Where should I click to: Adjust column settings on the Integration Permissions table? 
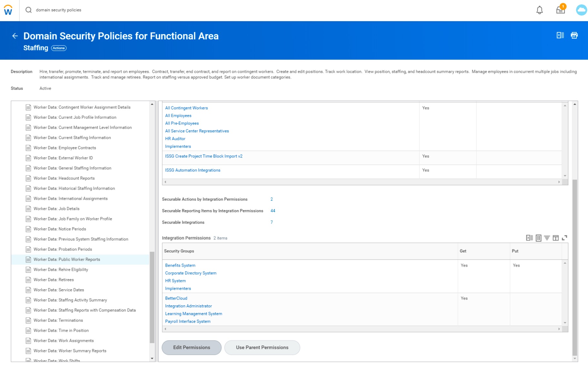point(556,238)
